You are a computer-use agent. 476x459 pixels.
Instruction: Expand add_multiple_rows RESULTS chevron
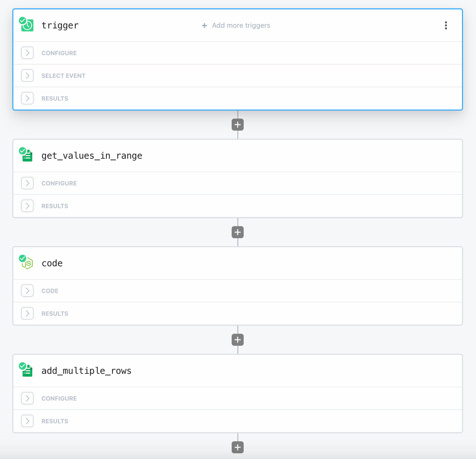(27, 421)
